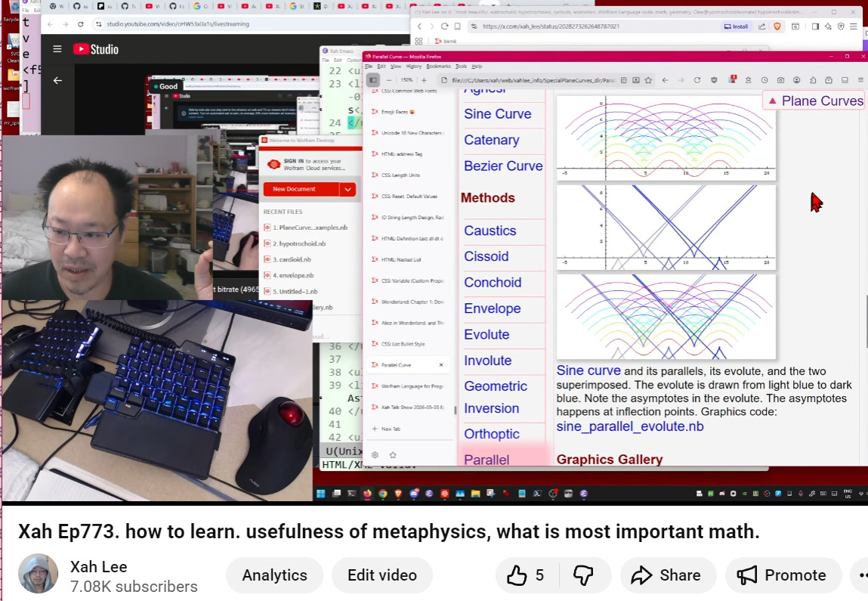This screenshot has width=868, height=601.
Task: Open the Firefox application hamburger menu
Action: (860, 80)
